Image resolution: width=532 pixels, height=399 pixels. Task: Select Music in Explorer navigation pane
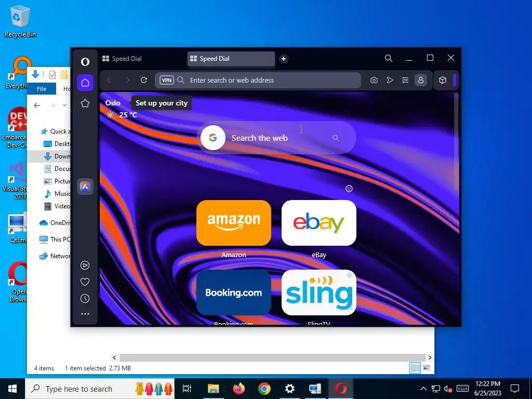click(x=57, y=194)
